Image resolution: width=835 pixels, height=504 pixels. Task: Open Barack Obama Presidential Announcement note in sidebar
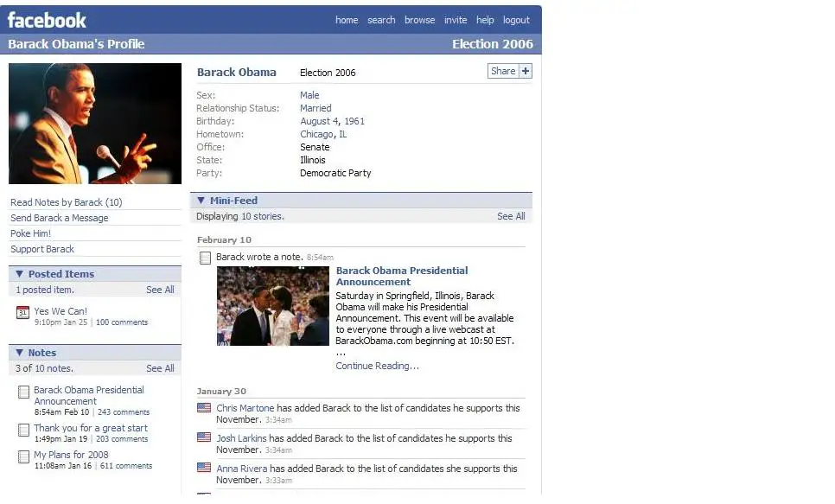coord(89,395)
